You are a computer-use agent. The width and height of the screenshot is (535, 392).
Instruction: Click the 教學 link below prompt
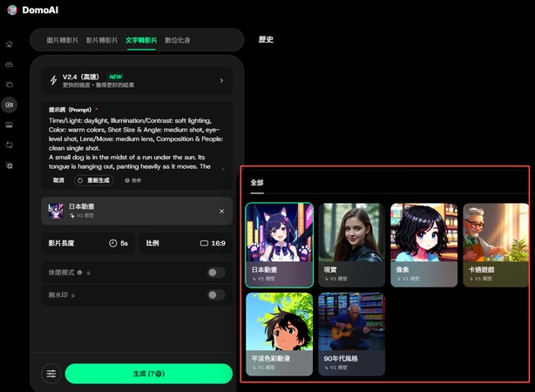pos(133,180)
